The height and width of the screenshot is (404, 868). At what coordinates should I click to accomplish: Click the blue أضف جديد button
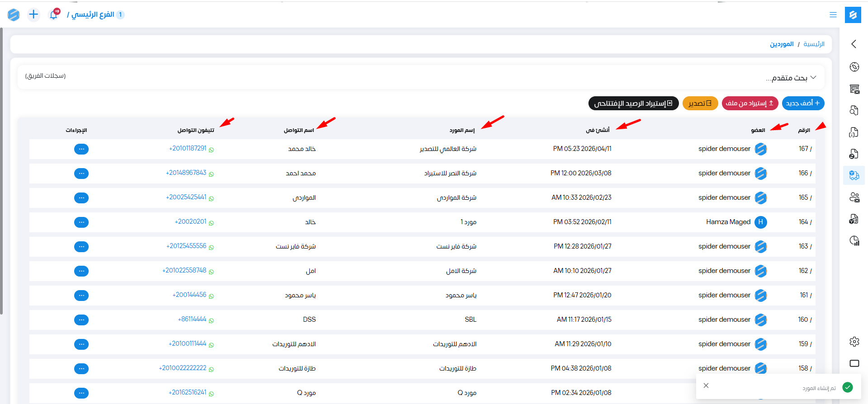click(x=803, y=103)
